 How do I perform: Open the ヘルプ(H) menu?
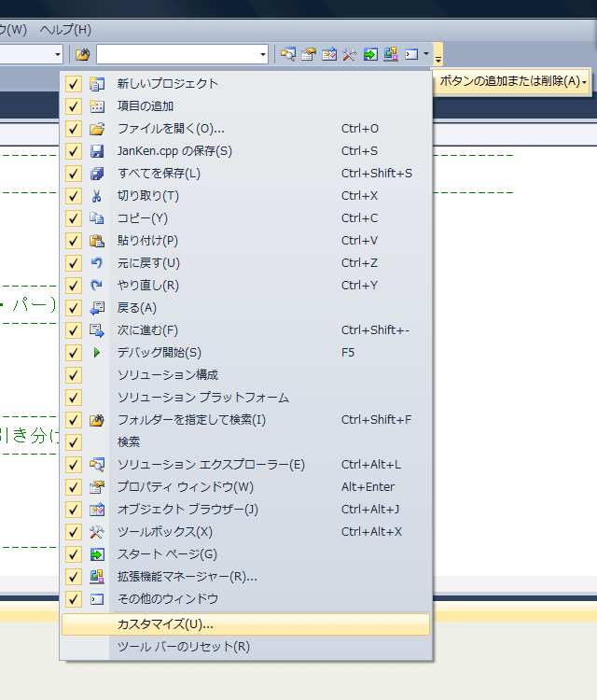(x=65, y=30)
